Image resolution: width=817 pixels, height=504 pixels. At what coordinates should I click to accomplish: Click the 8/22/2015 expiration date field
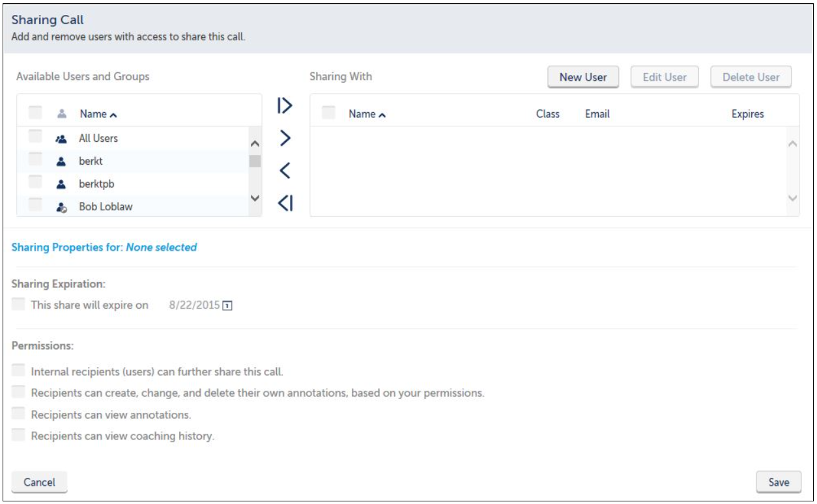pyautogui.click(x=195, y=305)
